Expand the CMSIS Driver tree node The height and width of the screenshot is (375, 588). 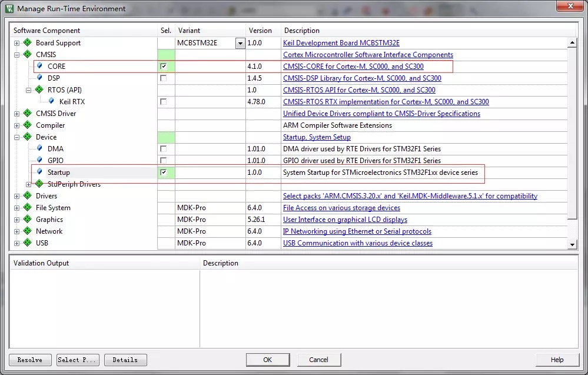(x=16, y=114)
